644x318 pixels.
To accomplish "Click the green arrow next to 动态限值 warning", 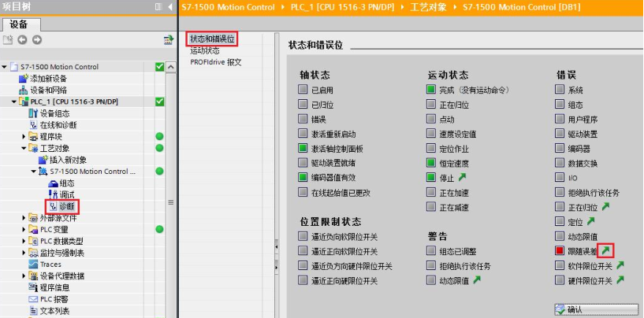I will (x=476, y=281).
